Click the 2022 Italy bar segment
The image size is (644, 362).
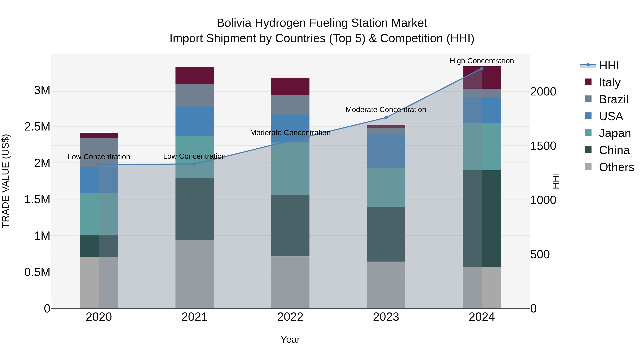click(290, 86)
